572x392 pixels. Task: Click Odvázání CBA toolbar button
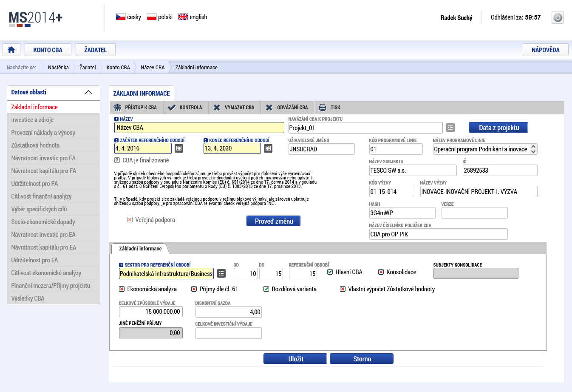click(287, 108)
